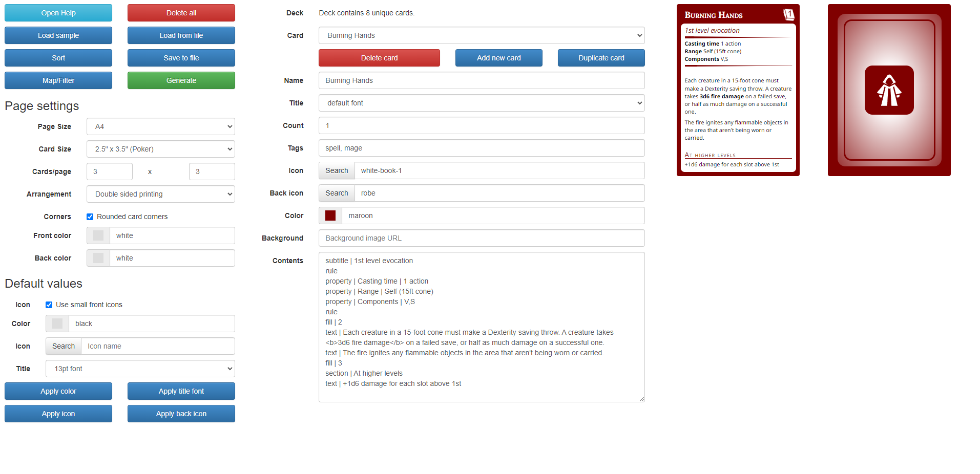980x474 pixels.
Task: Open the Card selector showing Burning Hands
Action: click(481, 35)
